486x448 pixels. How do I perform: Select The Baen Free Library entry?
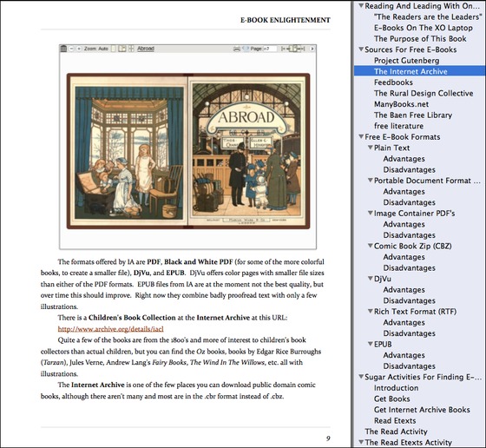(413, 115)
